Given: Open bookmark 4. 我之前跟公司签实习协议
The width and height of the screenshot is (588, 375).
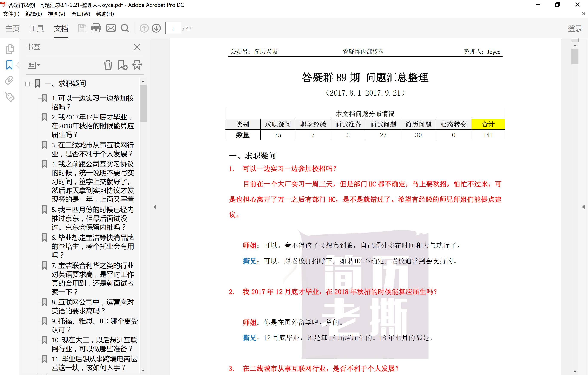Looking at the screenshot, I should 93,182.
